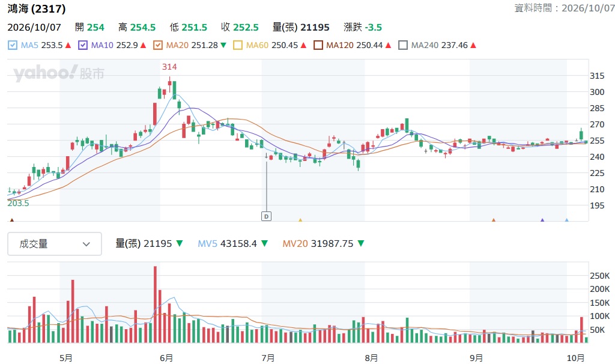615x364 pixels.
Task: Click the MV20 31987.75 volume average label
Action: click(x=318, y=244)
